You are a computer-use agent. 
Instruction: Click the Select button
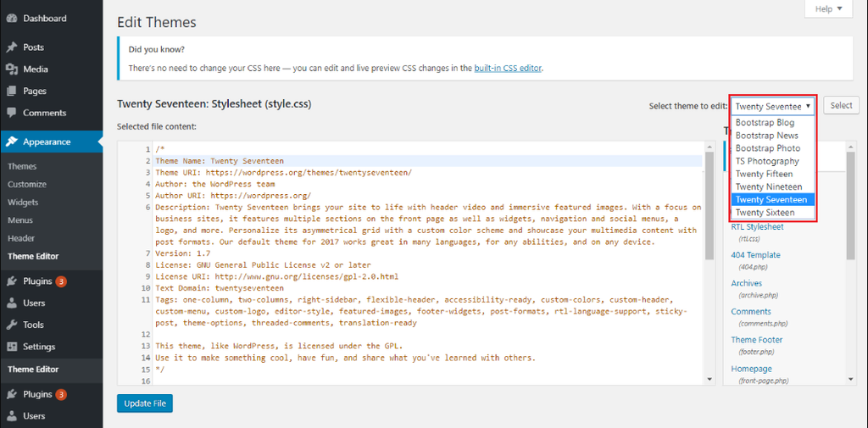(x=842, y=105)
